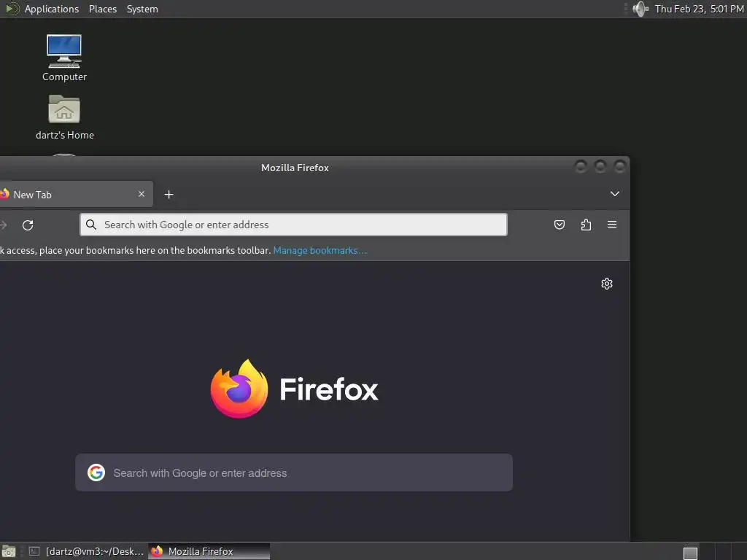The image size is (747, 560).
Task: Click the search magnifier in address bar
Action: pos(91,225)
